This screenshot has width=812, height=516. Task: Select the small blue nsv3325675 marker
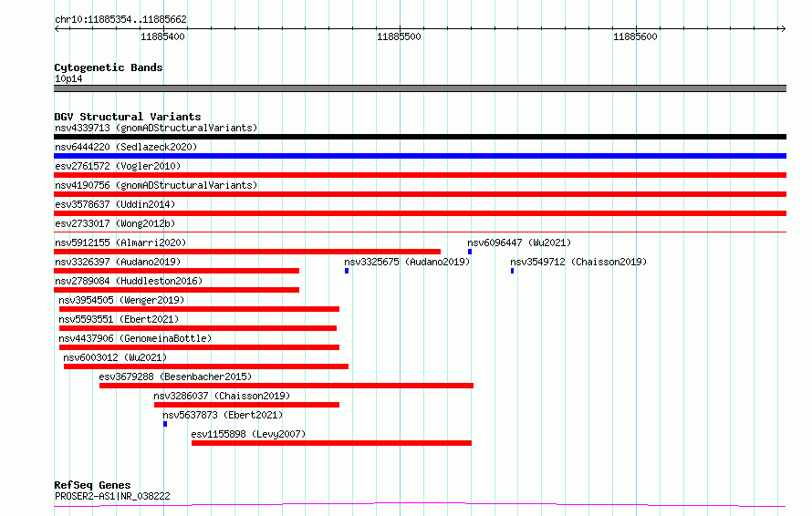point(347,271)
